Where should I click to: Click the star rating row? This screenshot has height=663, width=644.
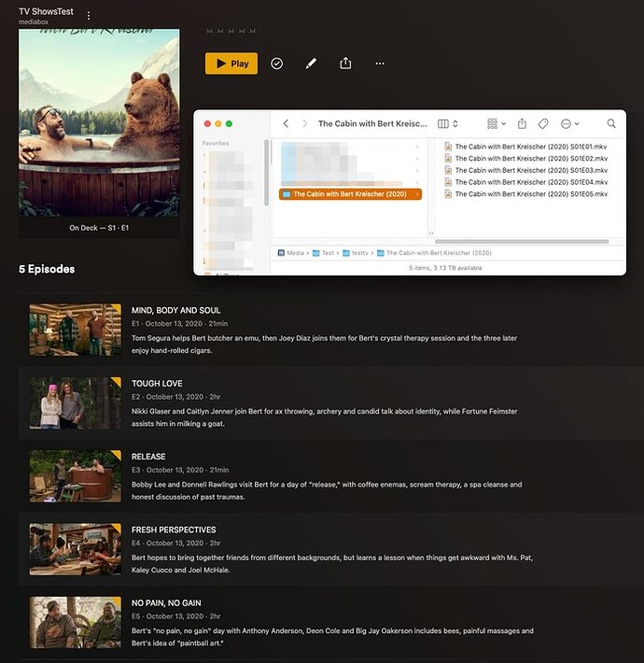pos(231,31)
